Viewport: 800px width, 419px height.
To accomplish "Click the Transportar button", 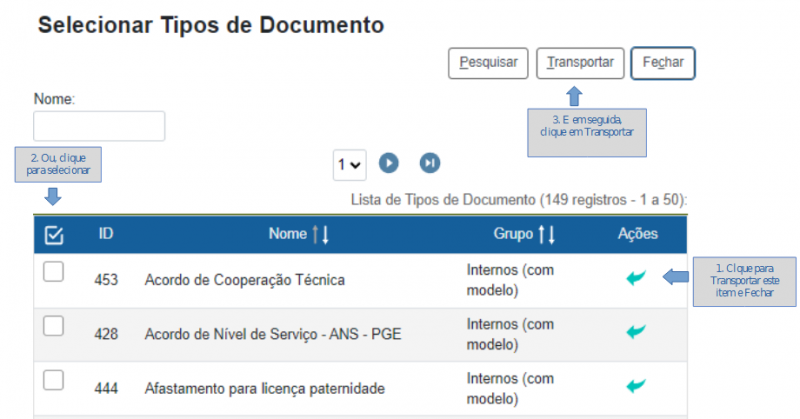I will (x=581, y=62).
